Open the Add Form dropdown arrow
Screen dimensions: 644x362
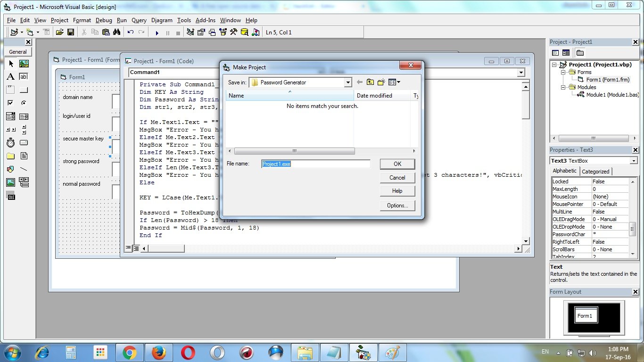click(38, 32)
